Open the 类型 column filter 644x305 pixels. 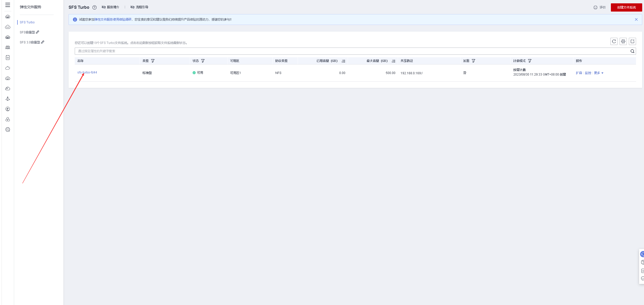pos(153,61)
